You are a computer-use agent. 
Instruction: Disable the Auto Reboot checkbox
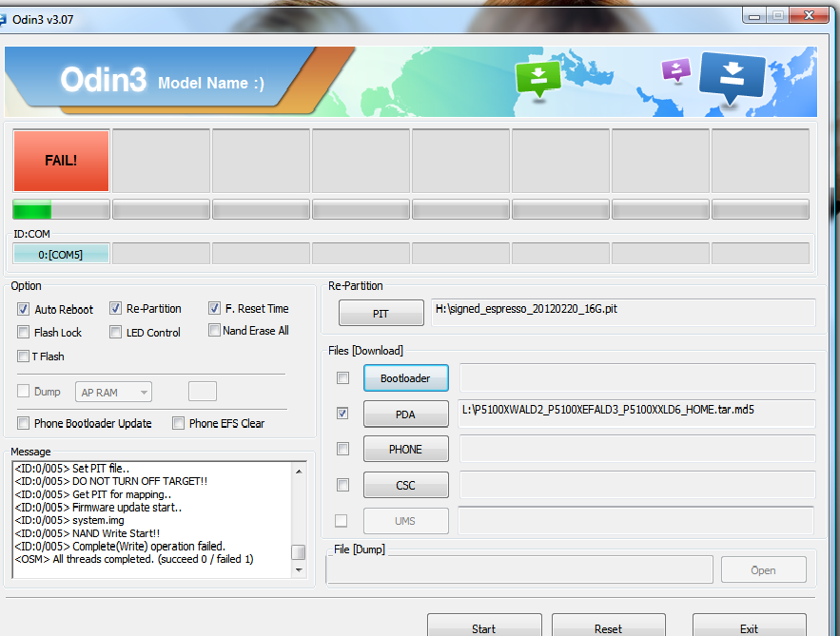[x=24, y=309]
